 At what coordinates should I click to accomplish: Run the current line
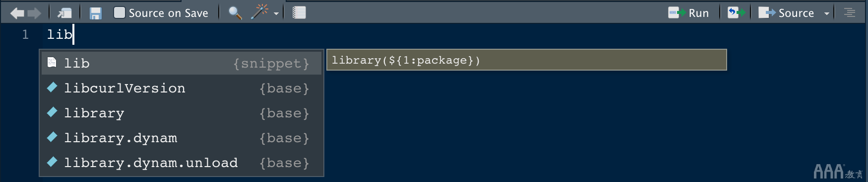pyautogui.click(x=688, y=13)
